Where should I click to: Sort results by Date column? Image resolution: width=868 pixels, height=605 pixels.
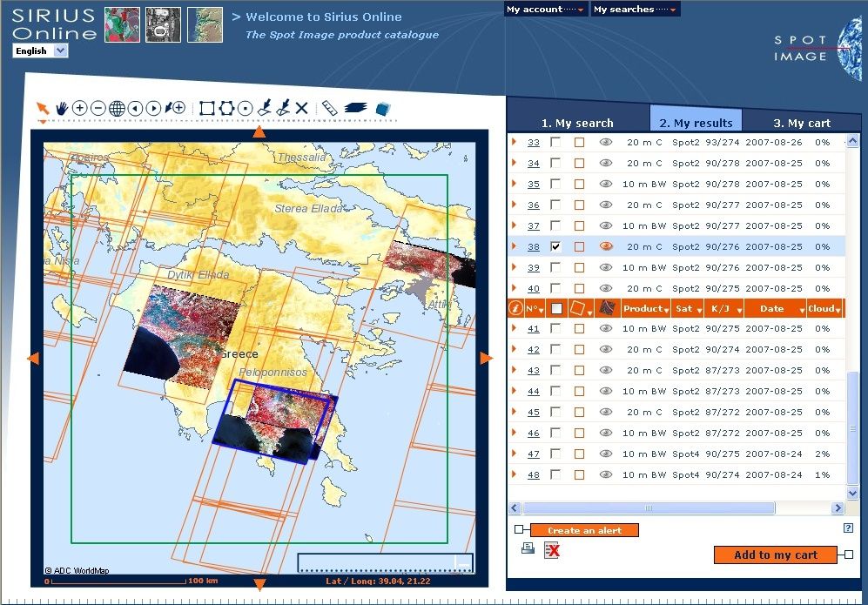pyautogui.click(x=775, y=309)
